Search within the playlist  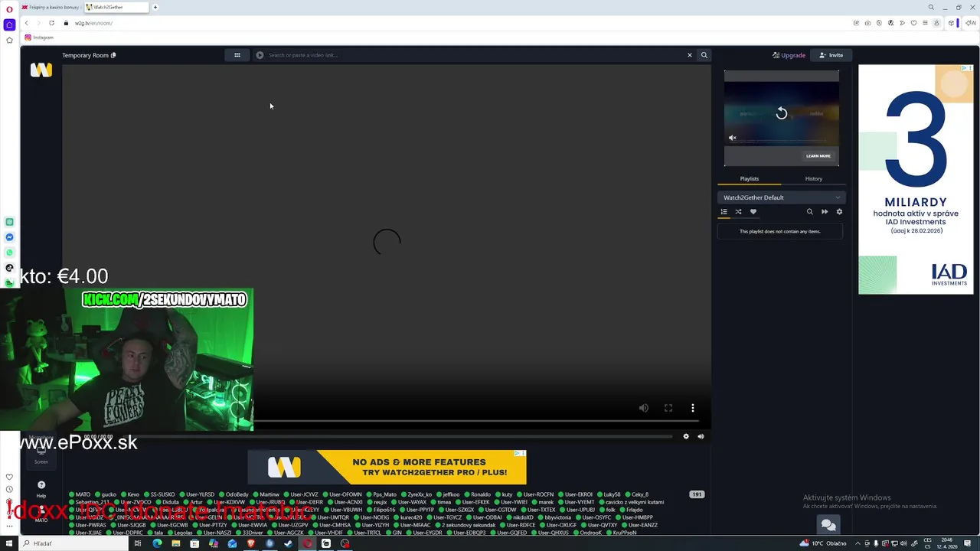coord(809,212)
